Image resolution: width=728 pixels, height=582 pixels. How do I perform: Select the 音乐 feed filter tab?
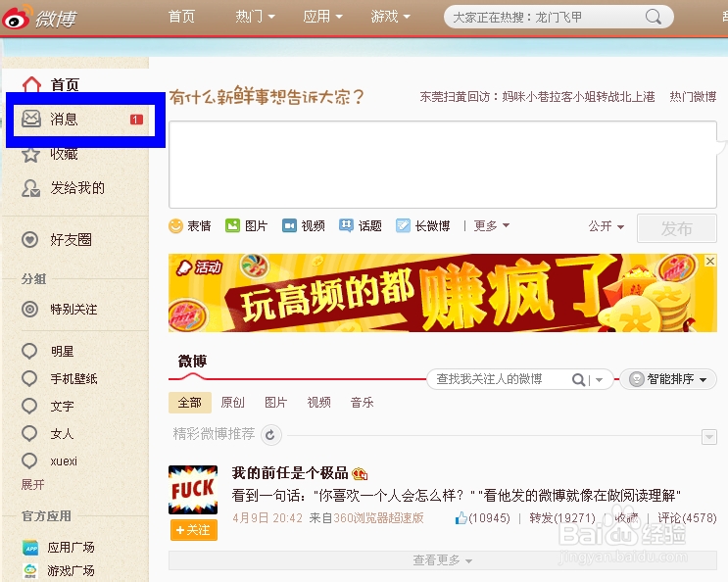coord(363,403)
